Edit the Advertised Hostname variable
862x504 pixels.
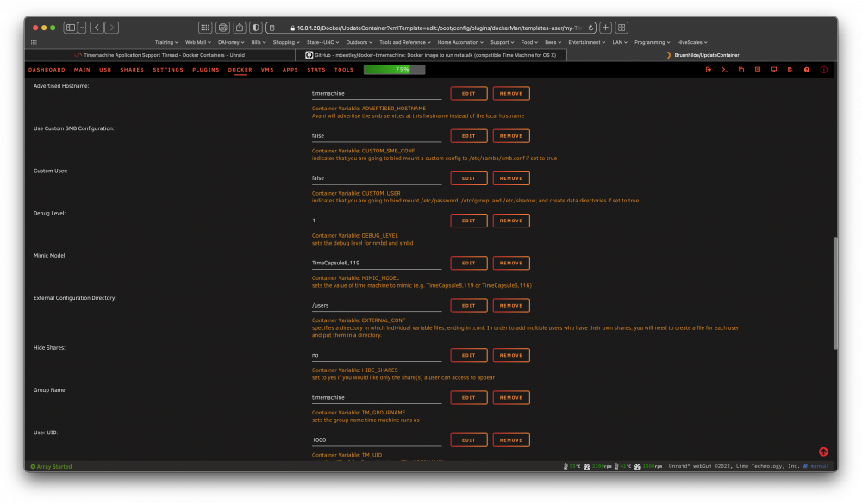point(468,93)
